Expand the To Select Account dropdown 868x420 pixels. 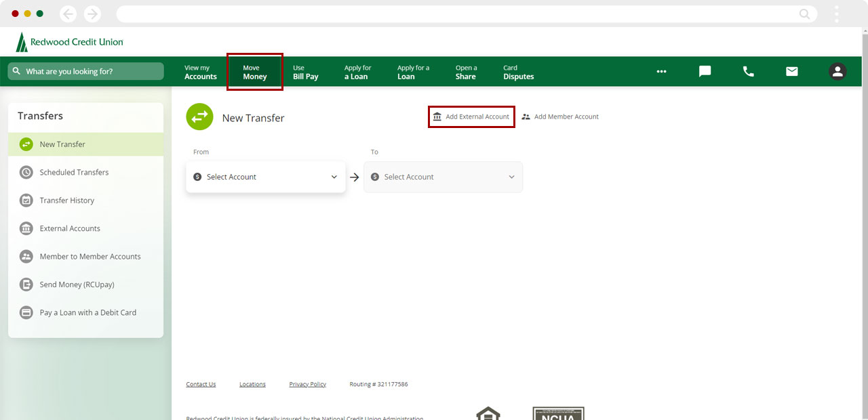tap(443, 177)
